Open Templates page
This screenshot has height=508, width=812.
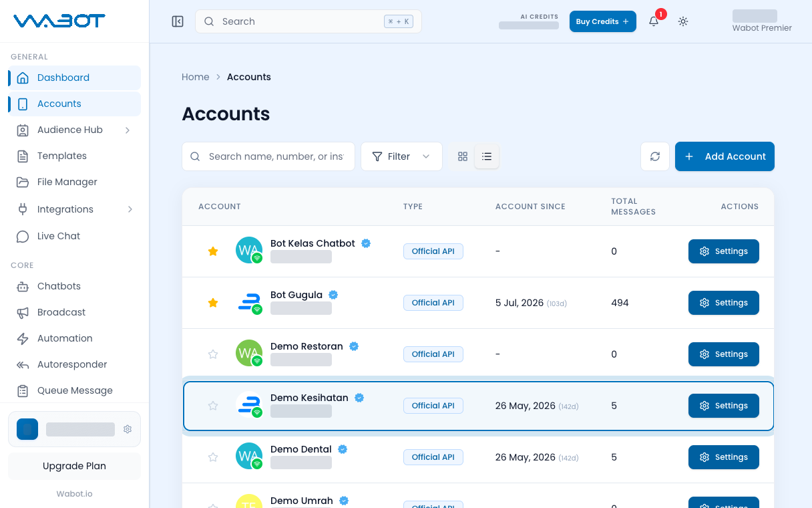tap(75, 156)
